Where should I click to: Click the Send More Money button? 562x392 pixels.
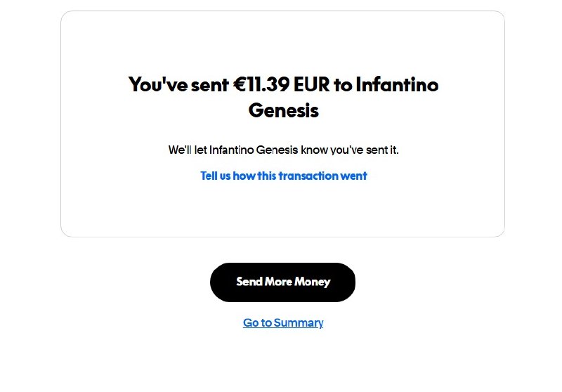(282, 282)
